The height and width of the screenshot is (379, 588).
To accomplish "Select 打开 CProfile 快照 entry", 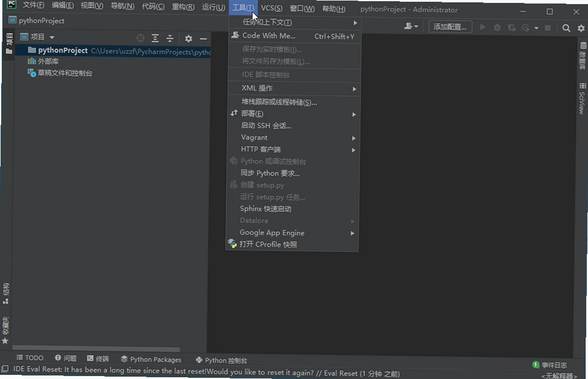I will point(293,244).
